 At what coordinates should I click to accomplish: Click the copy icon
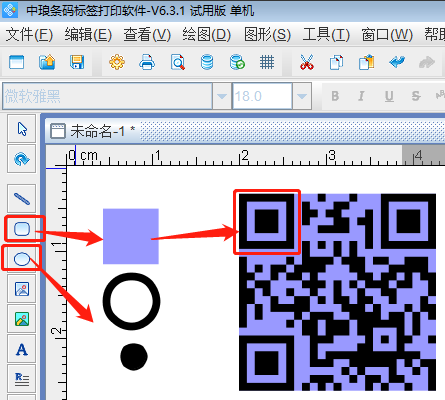336,62
